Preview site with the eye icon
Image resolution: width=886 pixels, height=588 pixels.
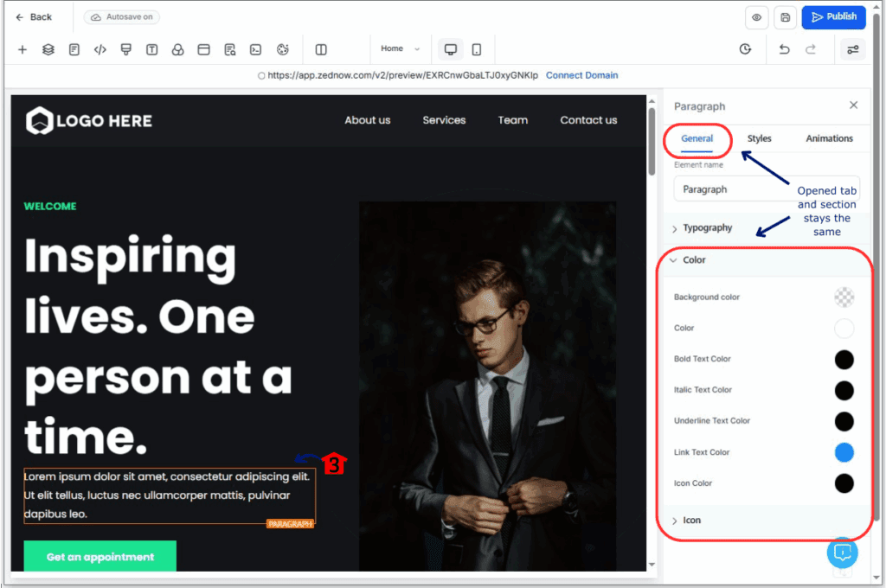pos(756,17)
